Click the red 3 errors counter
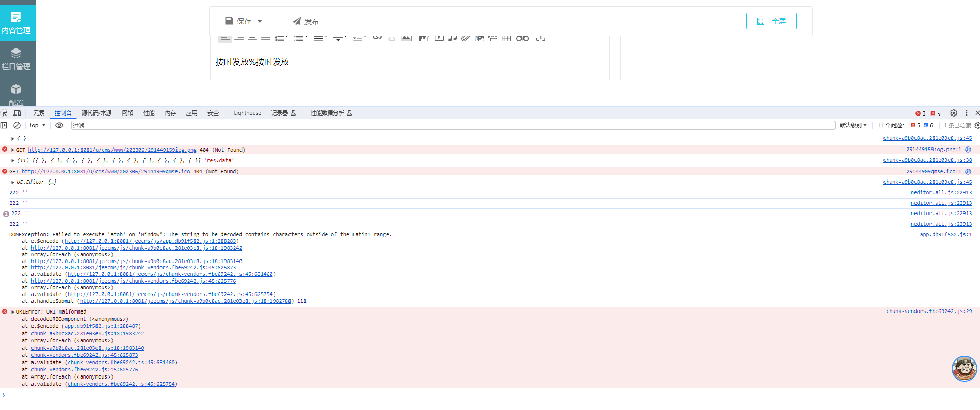This screenshot has height=410, width=980. (x=921, y=113)
